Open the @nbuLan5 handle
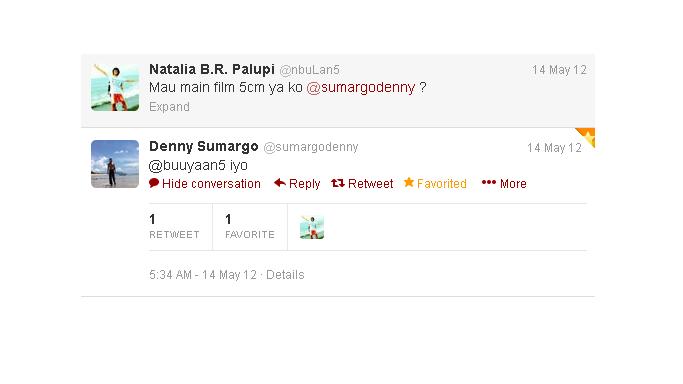The width and height of the screenshot is (683, 384). coord(310,70)
